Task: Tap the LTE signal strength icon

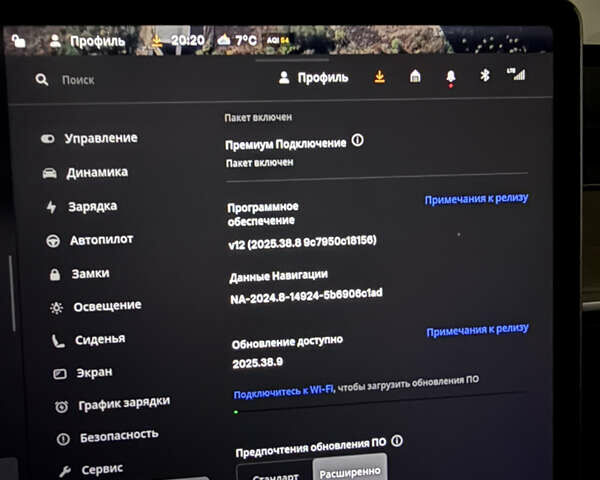Action: coord(516,74)
